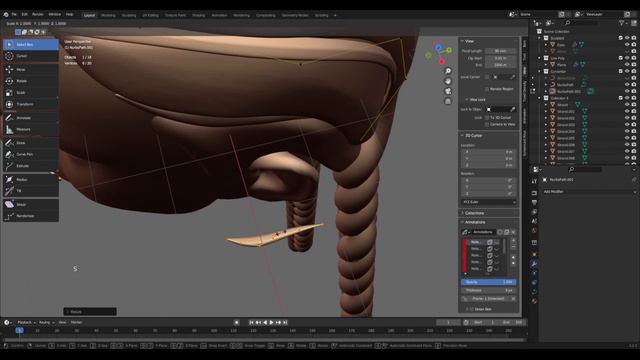Open the XYZ Euler rotation mode dropdown
The width and height of the screenshot is (640, 360).
click(x=489, y=202)
